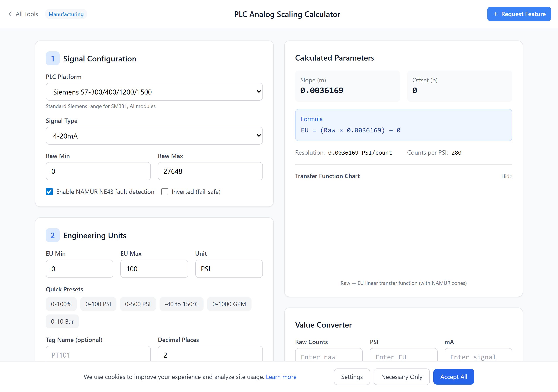558x392 pixels.
Task: Click the step 2 badge icon
Action: [x=53, y=235]
